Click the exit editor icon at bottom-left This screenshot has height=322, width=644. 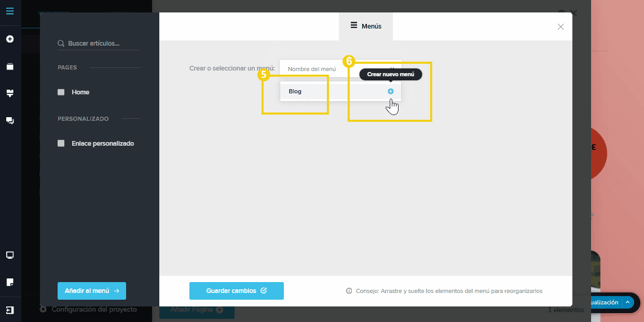[10, 310]
